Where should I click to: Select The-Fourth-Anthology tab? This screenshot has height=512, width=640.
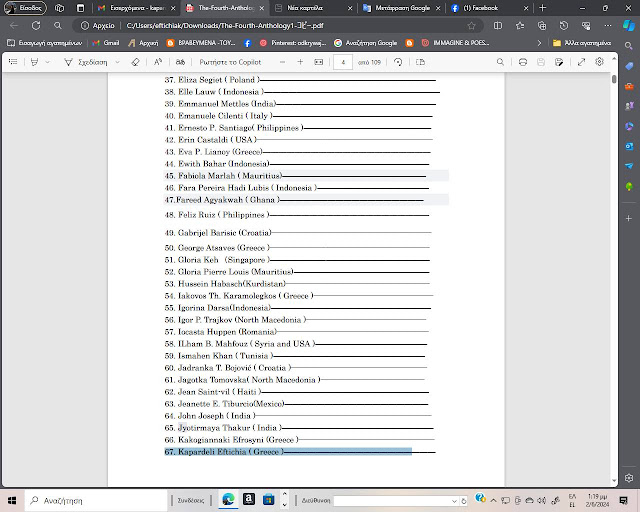tap(224, 8)
